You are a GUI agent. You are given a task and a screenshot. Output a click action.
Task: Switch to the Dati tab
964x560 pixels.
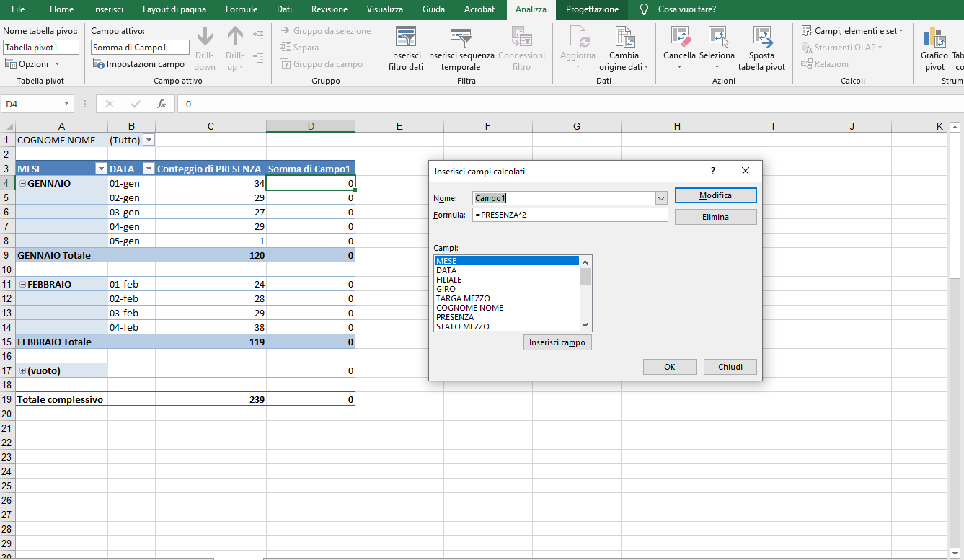285,9
